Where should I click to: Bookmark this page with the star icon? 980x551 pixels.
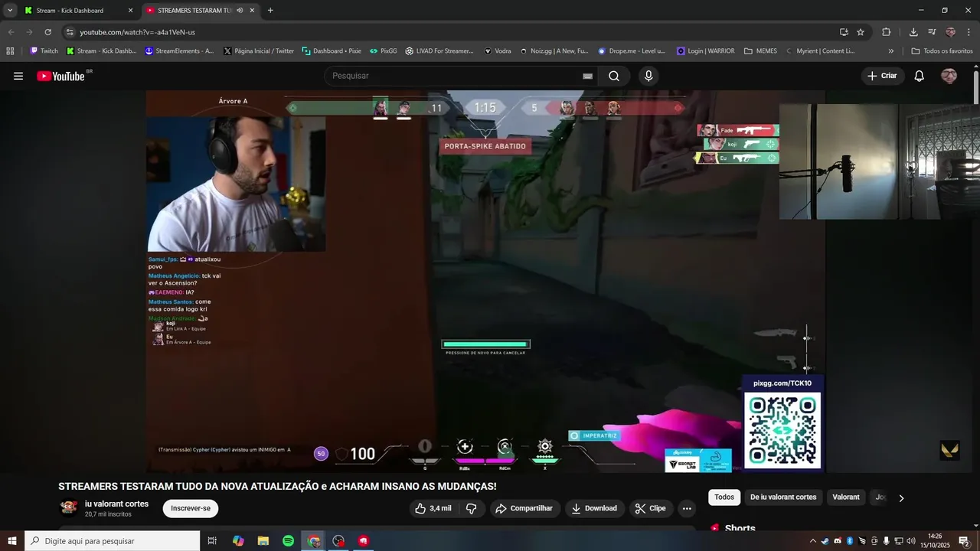pos(861,32)
